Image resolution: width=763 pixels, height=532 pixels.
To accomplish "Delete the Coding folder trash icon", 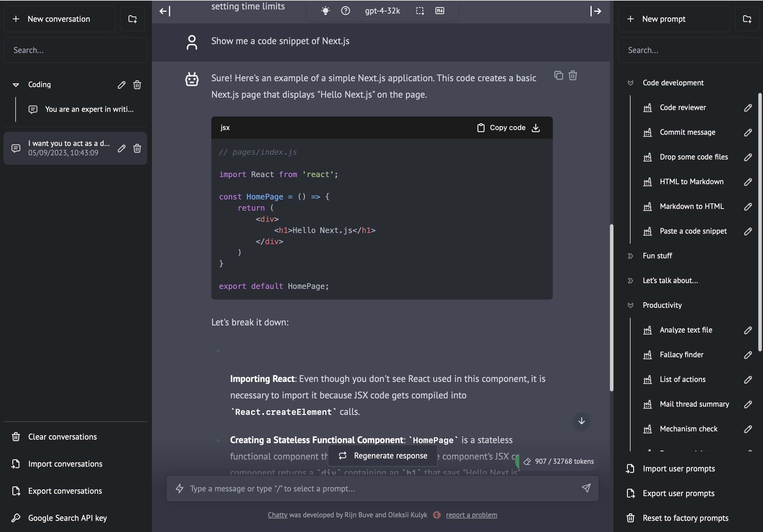I will coord(137,85).
